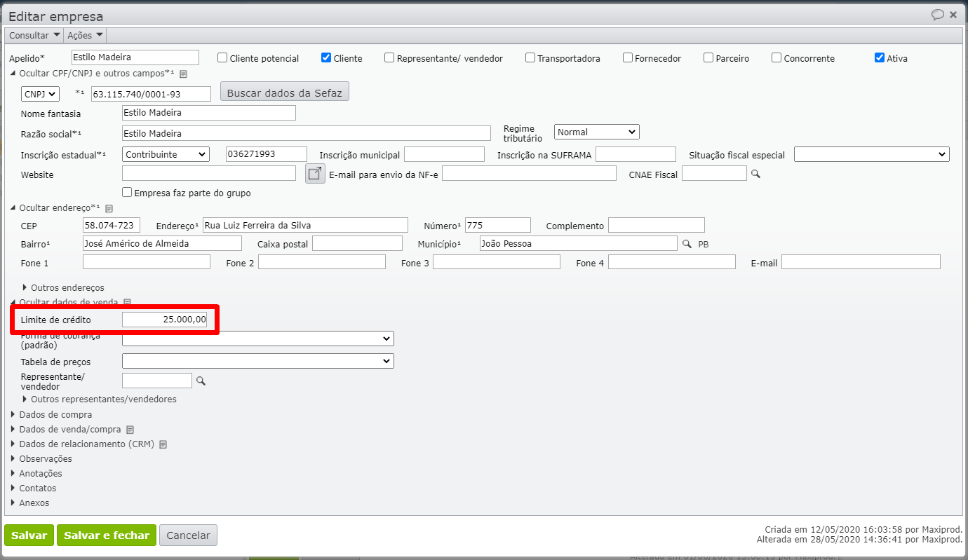Image resolution: width=968 pixels, height=560 pixels.
Task: Click the external link icon next to Website
Action: coord(316,174)
